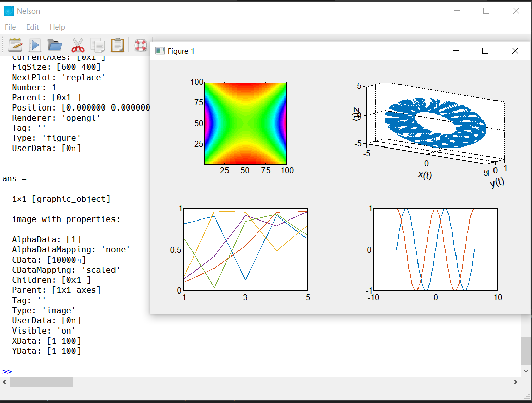Open the Edit menu
The image size is (532, 403).
click(x=32, y=27)
